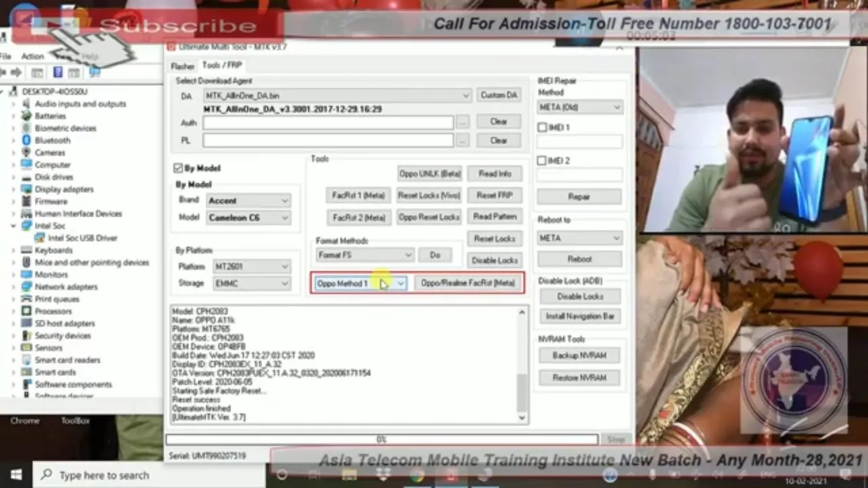This screenshot has height=488, width=868.
Task: Click the Windows taskbar search box
Action: 149,475
